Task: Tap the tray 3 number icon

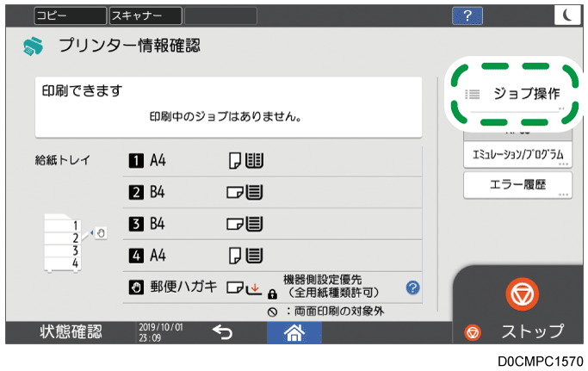Action: [136, 224]
